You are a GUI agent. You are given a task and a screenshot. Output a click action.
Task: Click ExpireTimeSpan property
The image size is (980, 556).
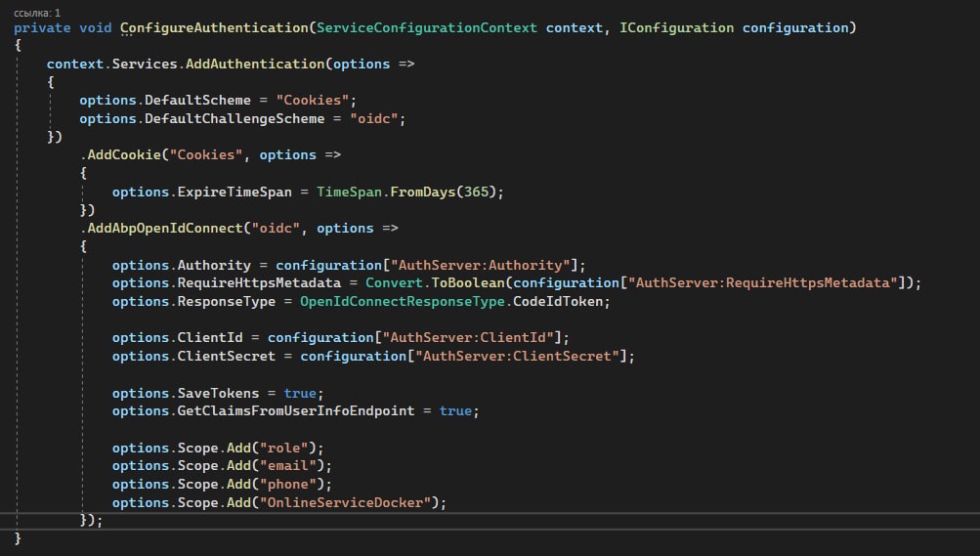coord(234,192)
